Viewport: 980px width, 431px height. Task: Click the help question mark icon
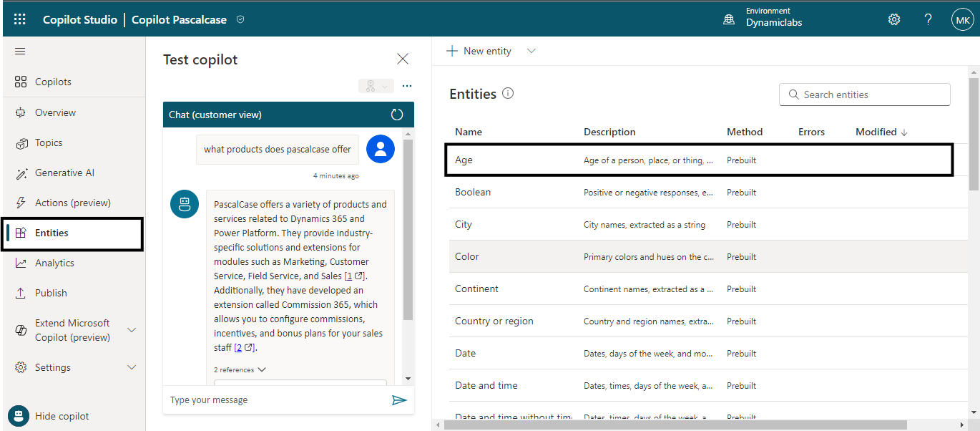point(928,19)
